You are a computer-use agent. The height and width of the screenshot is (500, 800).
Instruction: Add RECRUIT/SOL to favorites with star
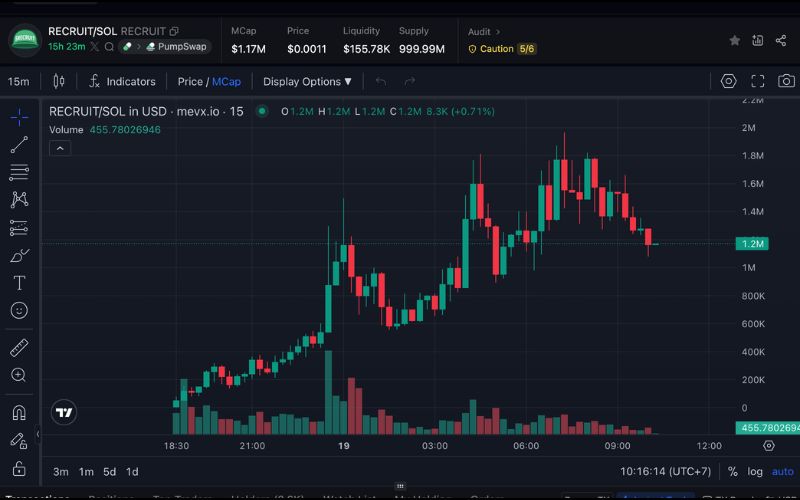[x=735, y=40]
